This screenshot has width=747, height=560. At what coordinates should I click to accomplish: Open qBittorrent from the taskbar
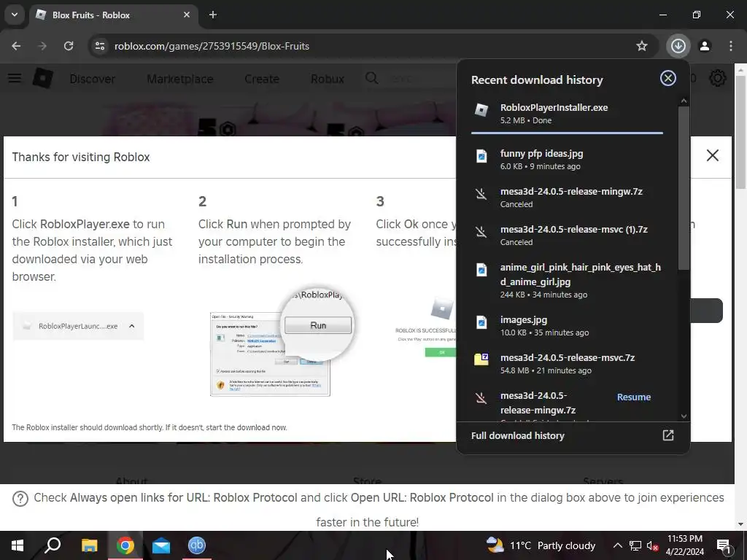[x=197, y=545]
